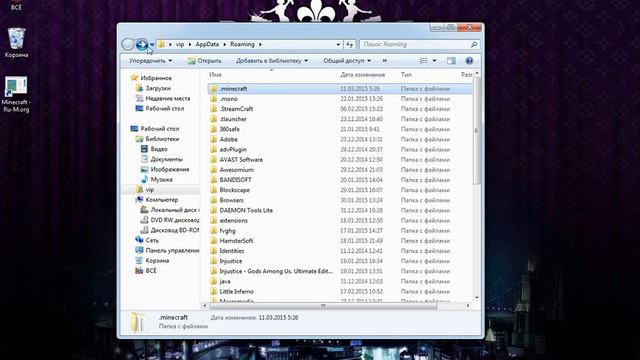This screenshot has height=360, width=640.
Task: Expand the arrow after Roaming in path
Action: coord(260,44)
